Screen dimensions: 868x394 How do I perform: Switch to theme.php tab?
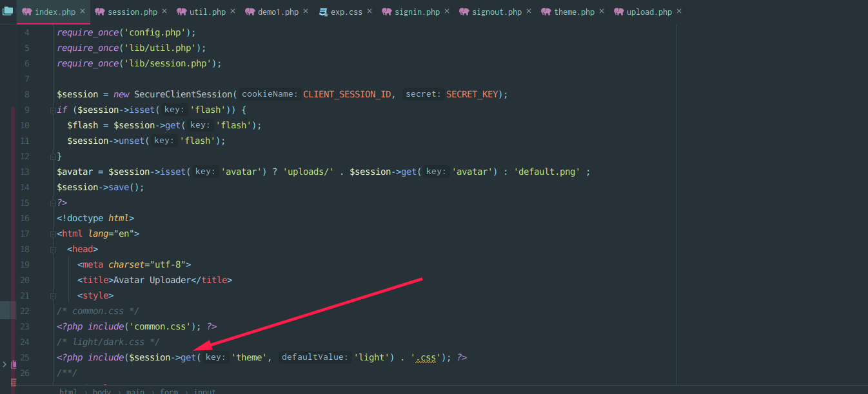574,12
